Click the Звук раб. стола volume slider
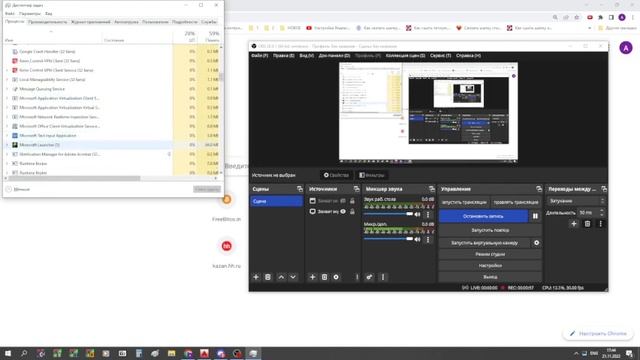Image resolution: width=640 pixels, height=360 pixels. [388, 214]
